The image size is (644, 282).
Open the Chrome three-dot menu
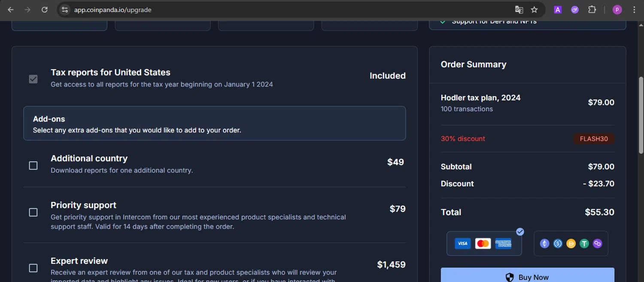point(634,9)
